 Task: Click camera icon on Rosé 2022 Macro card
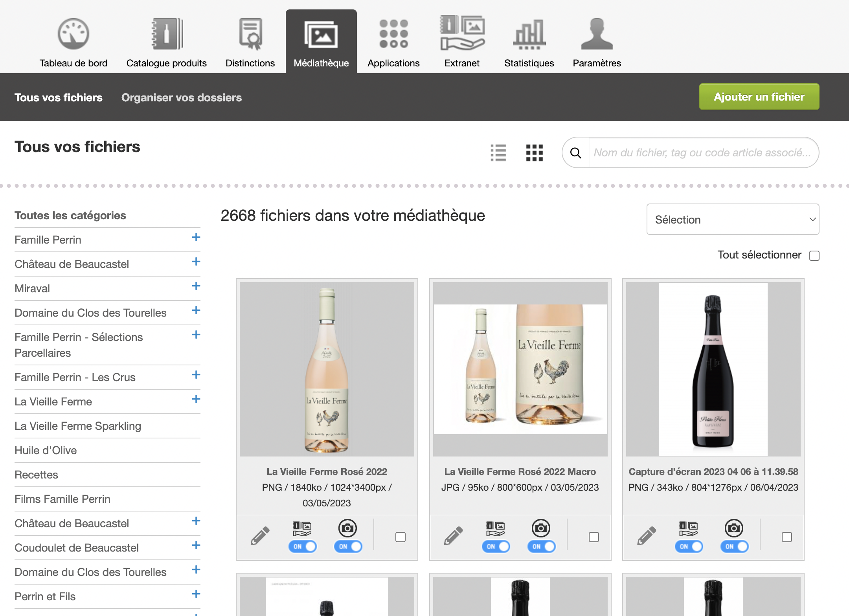pos(541,528)
